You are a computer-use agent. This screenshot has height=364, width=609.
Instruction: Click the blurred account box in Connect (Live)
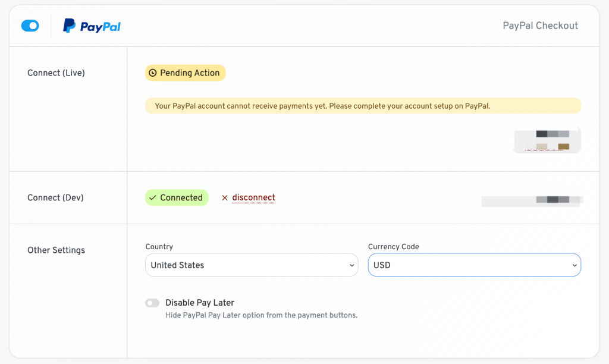547,140
